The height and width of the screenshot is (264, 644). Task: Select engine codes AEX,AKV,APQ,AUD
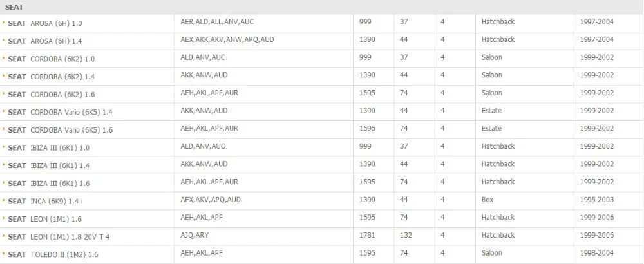point(211,200)
